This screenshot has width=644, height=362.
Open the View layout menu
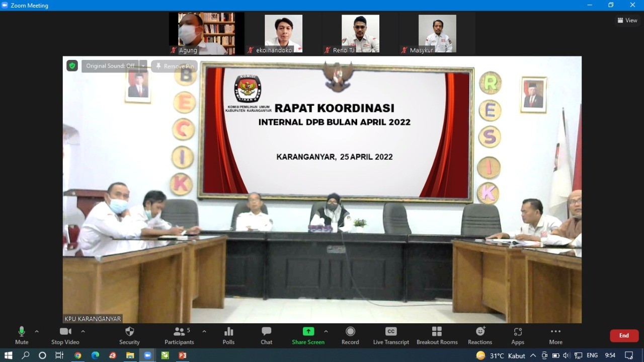point(627,20)
